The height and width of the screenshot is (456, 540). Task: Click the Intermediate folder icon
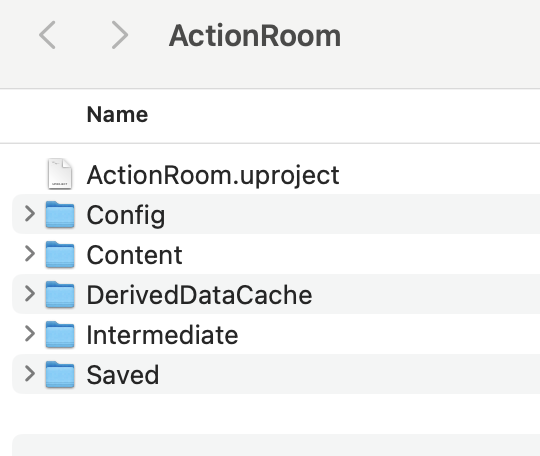pyautogui.click(x=60, y=334)
